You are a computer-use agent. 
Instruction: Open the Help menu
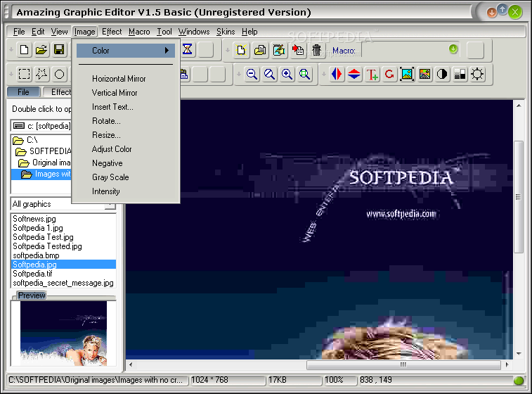click(249, 32)
